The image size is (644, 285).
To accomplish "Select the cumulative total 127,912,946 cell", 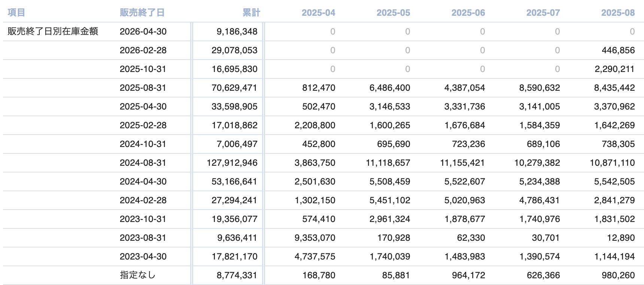I will (232, 163).
